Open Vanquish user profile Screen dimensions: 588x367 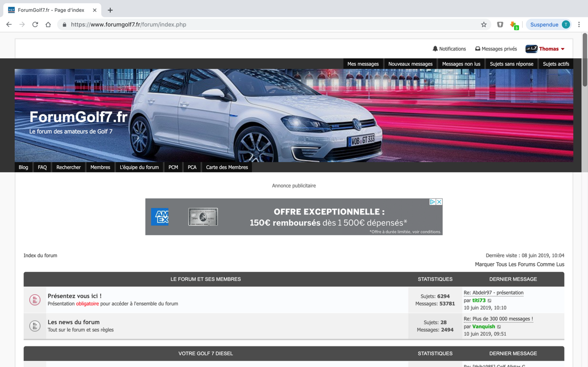coord(484,327)
